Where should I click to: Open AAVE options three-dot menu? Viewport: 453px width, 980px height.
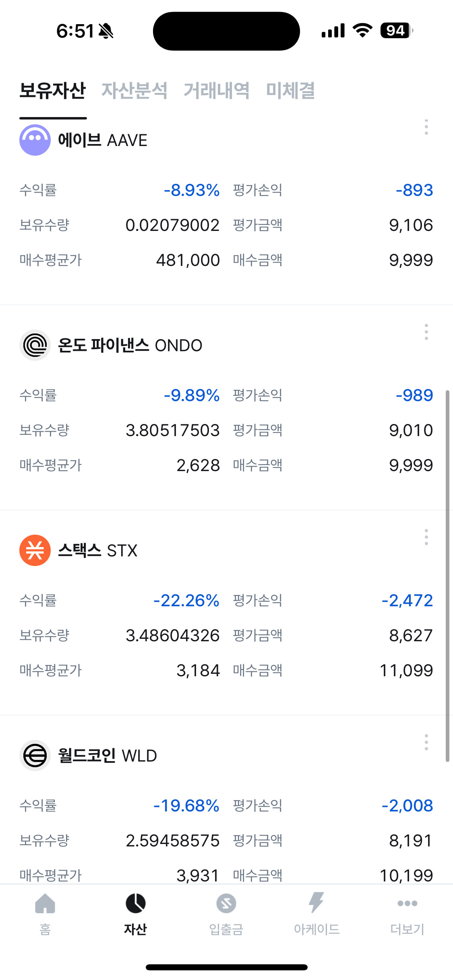pos(426,127)
